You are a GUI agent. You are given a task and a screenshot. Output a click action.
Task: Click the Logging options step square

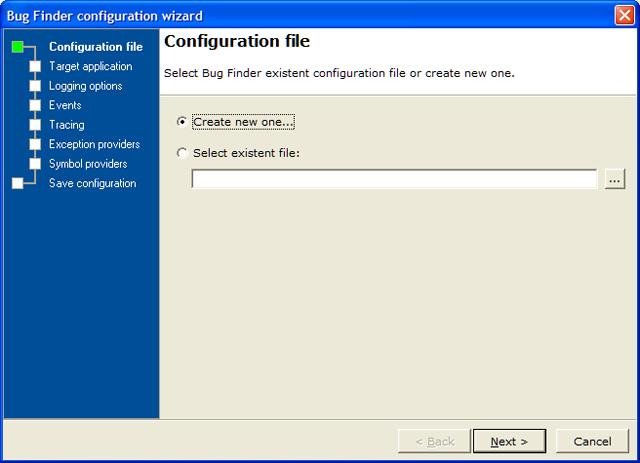[35, 86]
